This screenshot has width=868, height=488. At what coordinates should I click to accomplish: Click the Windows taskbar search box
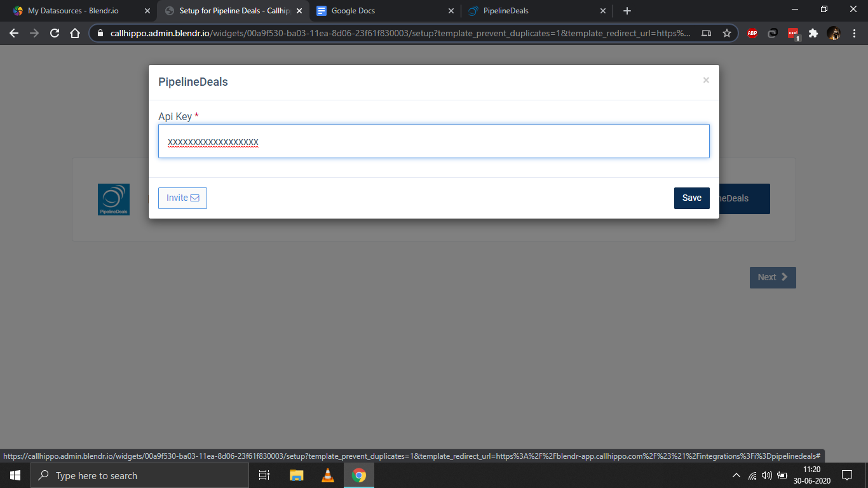(x=140, y=475)
